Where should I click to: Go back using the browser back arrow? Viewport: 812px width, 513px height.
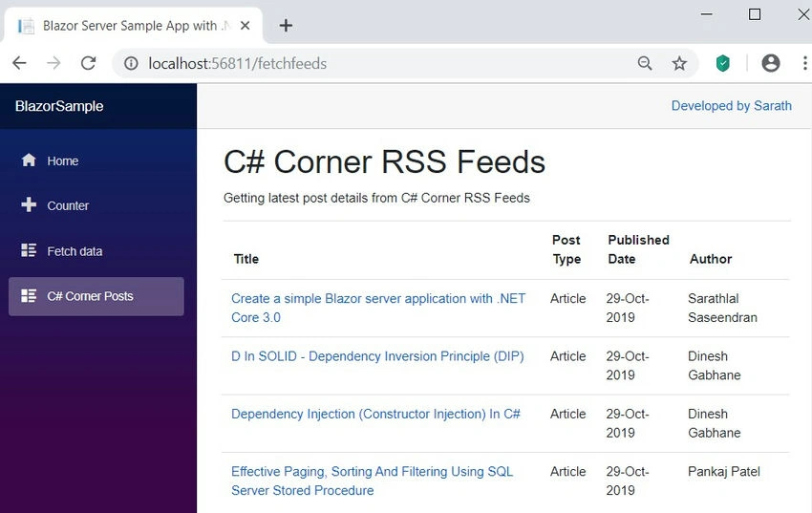click(20, 63)
